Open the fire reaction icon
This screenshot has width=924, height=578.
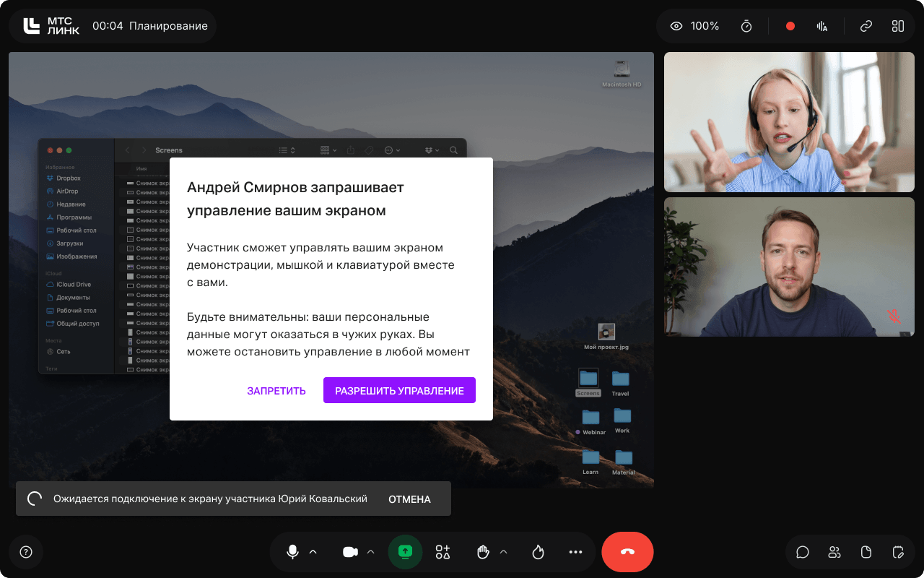click(x=538, y=552)
